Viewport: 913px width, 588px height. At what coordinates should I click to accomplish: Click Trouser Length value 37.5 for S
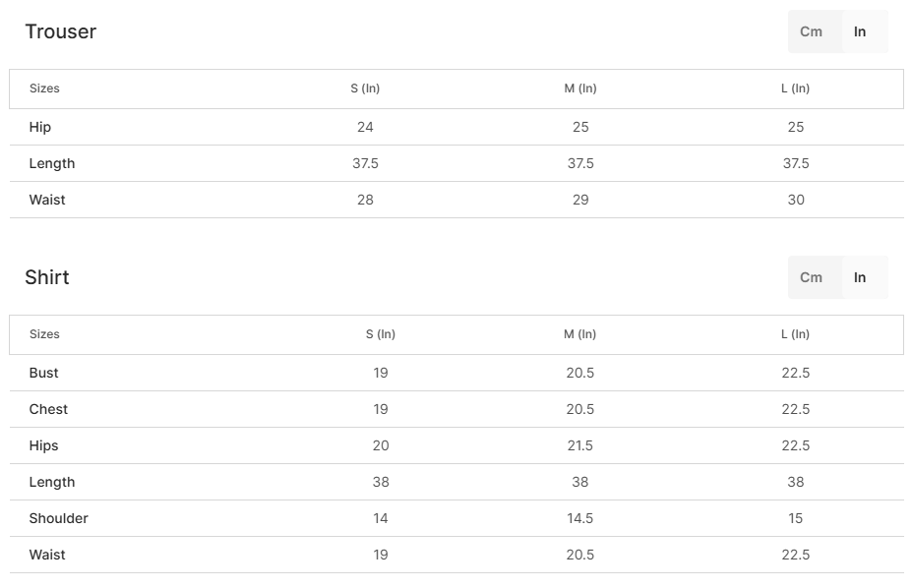(365, 163)
